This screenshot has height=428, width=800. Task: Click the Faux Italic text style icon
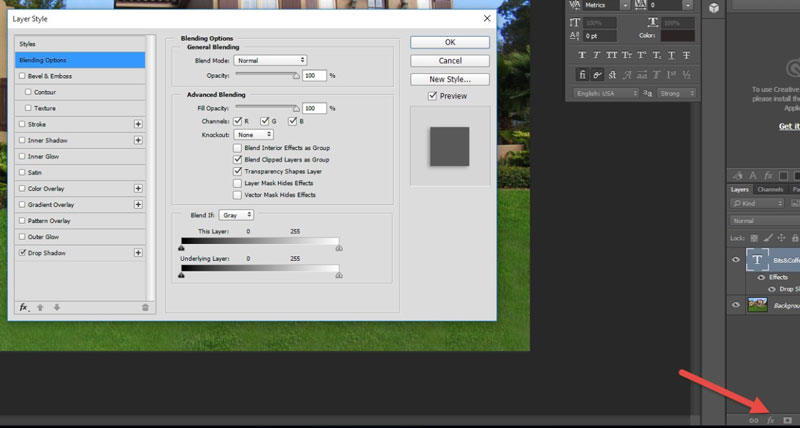click(596, 55)
